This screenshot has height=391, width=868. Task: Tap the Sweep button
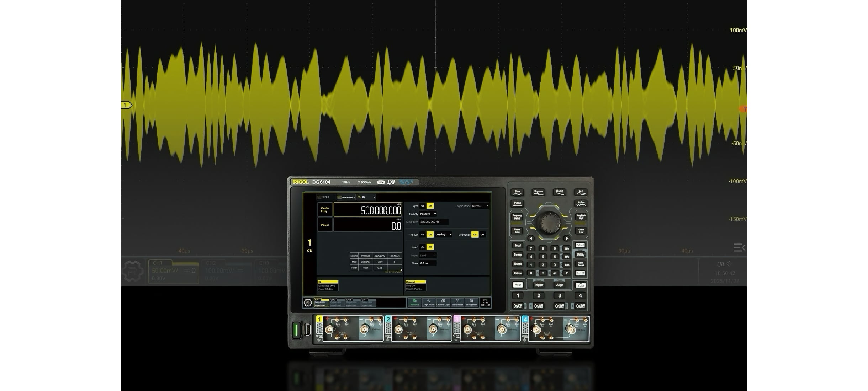518,255
